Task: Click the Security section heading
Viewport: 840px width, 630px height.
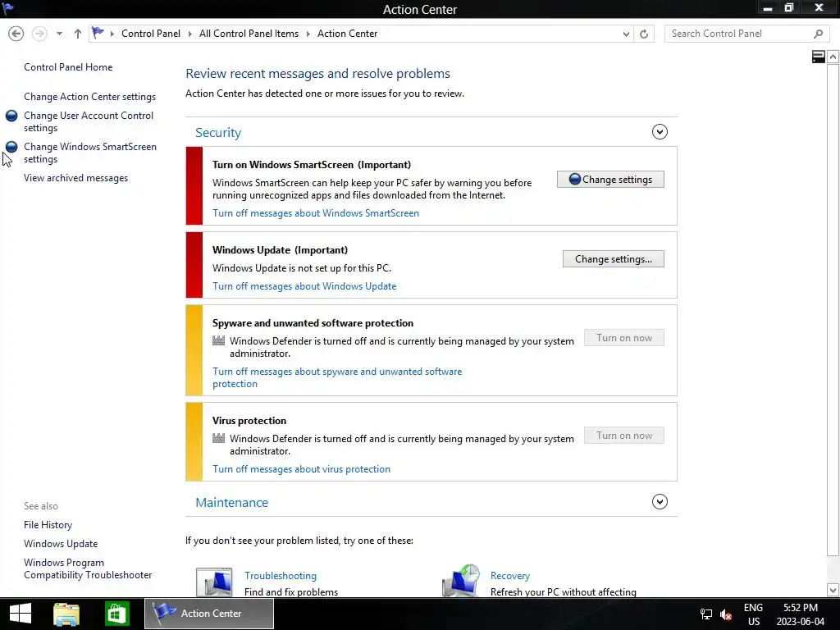Action: tap(218, 132)
